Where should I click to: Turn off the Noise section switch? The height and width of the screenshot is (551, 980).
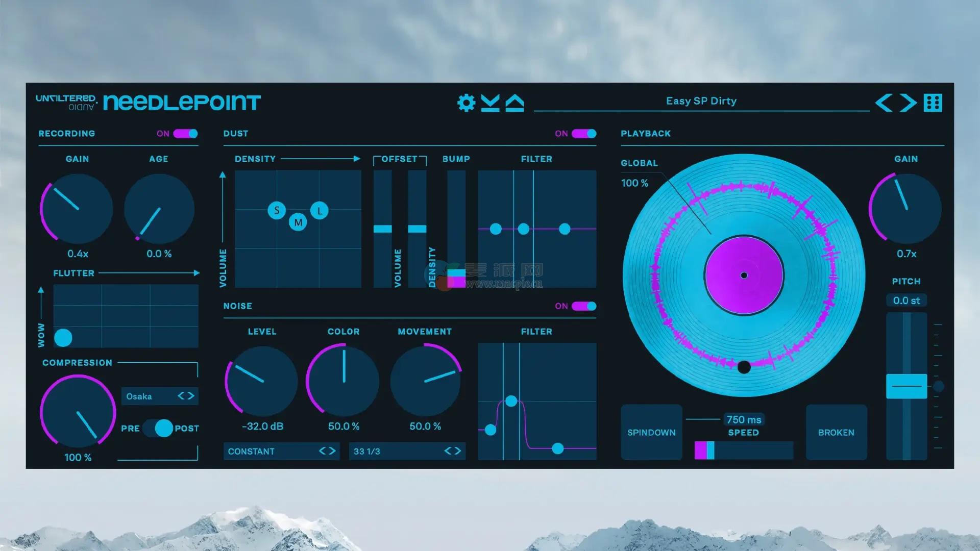[584, 306]
